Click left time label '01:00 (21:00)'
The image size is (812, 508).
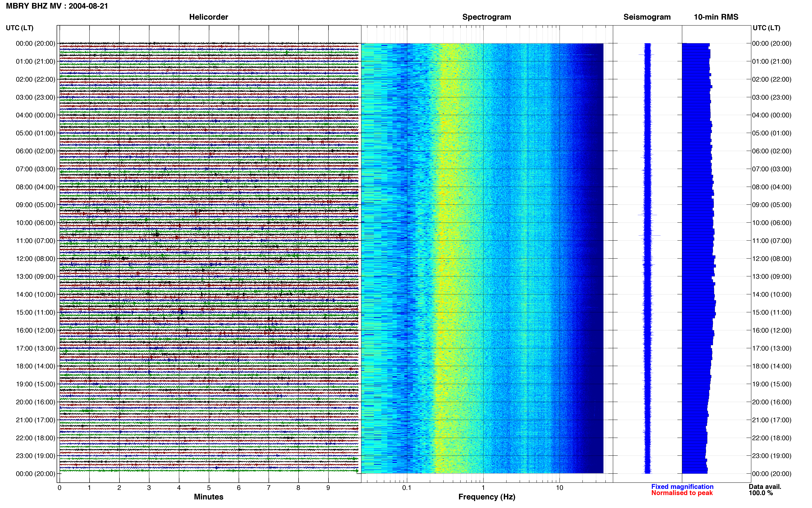36,61
